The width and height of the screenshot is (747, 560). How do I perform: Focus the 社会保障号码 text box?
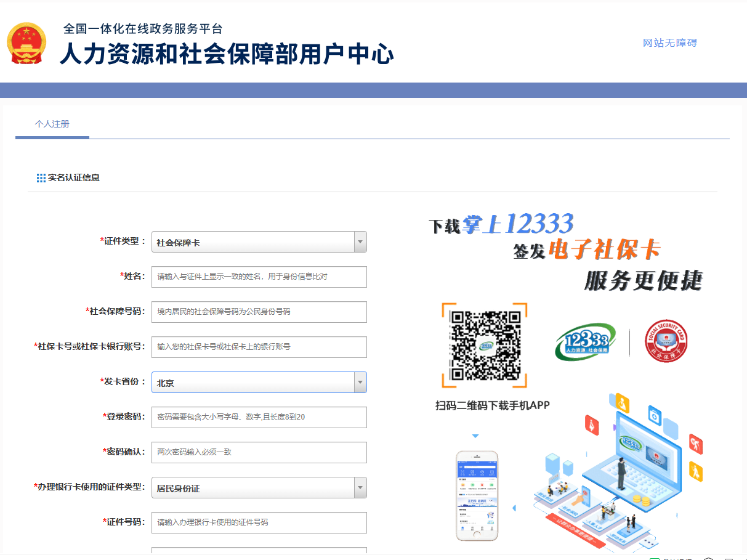[x=259, y=312]
